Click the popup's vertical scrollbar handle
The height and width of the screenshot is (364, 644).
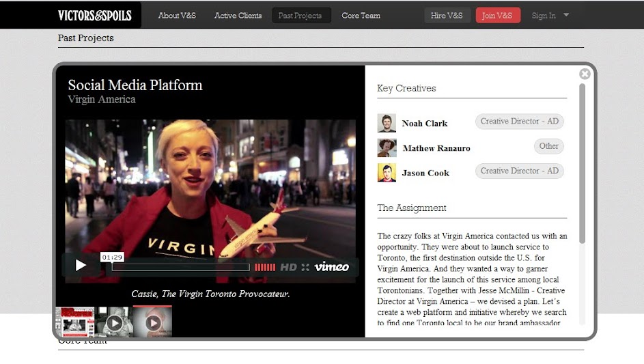[582, 163]
